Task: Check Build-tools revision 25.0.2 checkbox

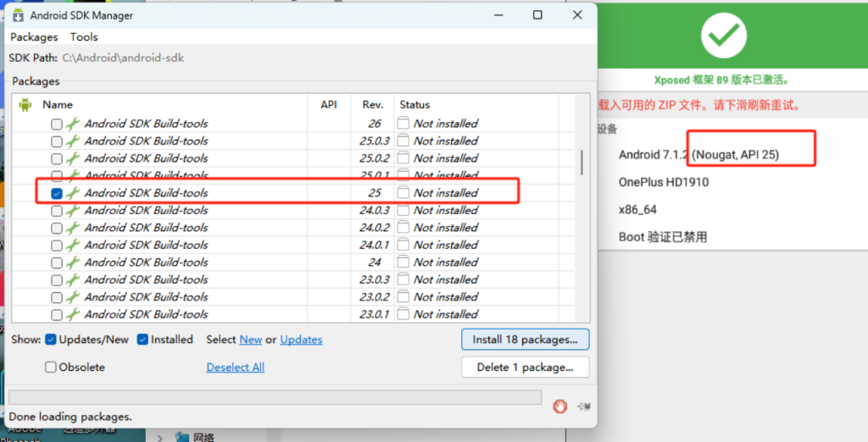Action: click(x=57, y=159)
